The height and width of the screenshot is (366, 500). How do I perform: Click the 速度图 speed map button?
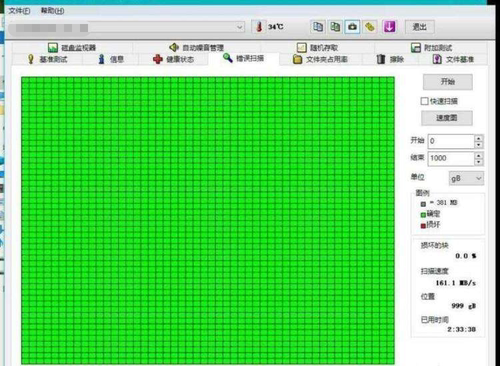coord(447,118)
